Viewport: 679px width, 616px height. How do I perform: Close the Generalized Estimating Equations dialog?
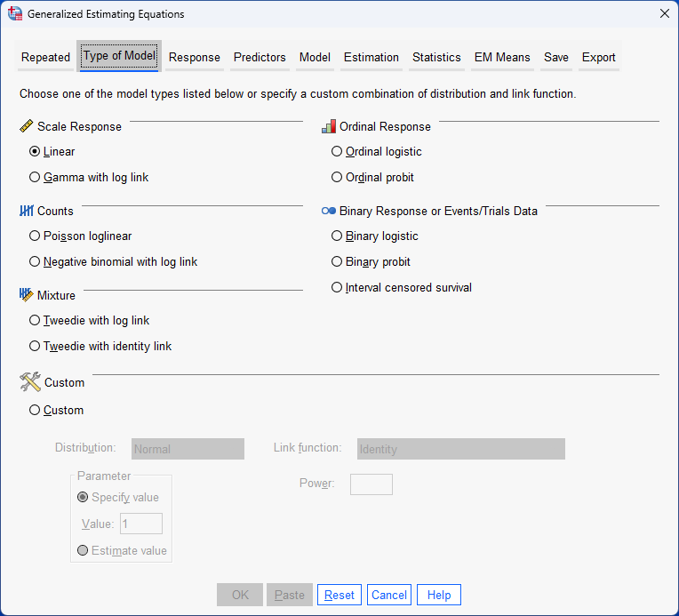(664, 13)
